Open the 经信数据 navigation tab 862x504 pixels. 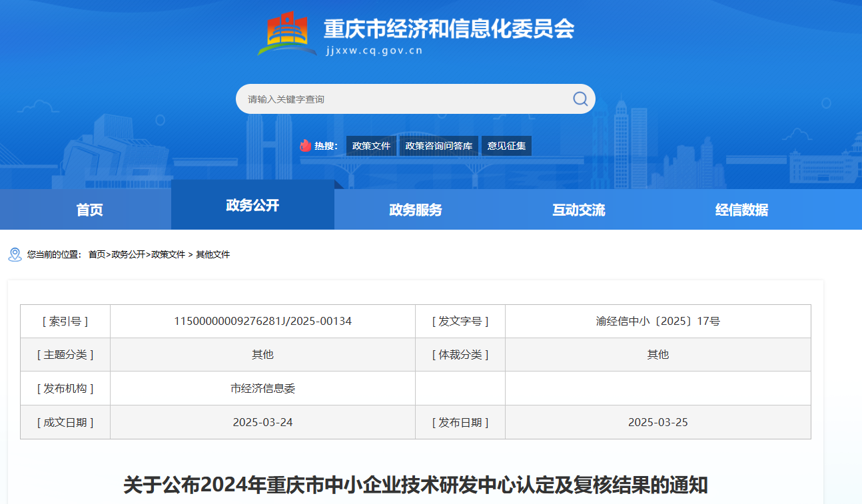point(741,210)
